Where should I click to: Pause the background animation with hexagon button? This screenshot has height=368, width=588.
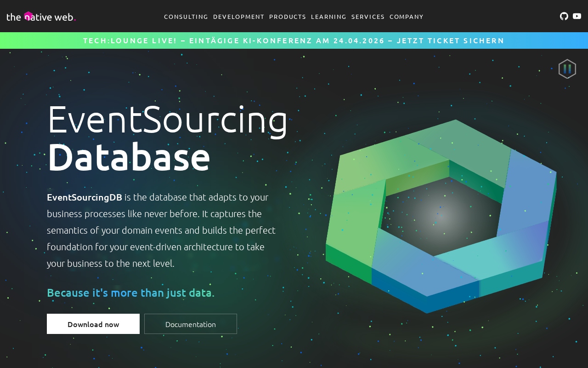(567, 69)
